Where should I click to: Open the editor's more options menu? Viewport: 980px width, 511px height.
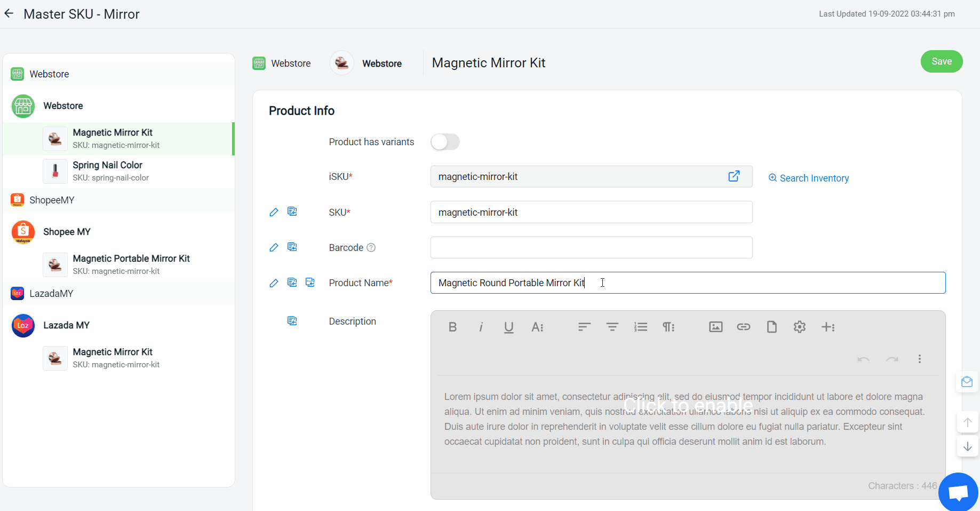(919, 359)
